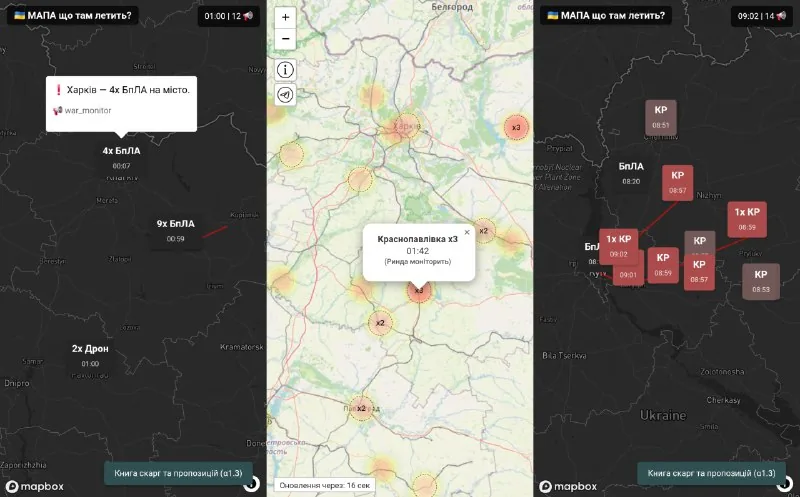Select the x2 marker beside popup's right edge

484,231
